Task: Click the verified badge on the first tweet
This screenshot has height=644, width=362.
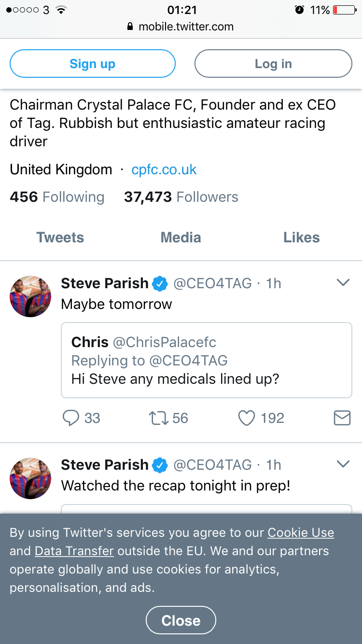Action: point(160,284)
